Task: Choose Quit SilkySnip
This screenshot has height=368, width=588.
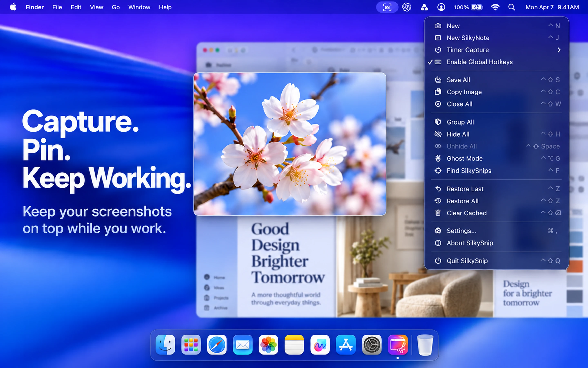Action: click(496, 261)
